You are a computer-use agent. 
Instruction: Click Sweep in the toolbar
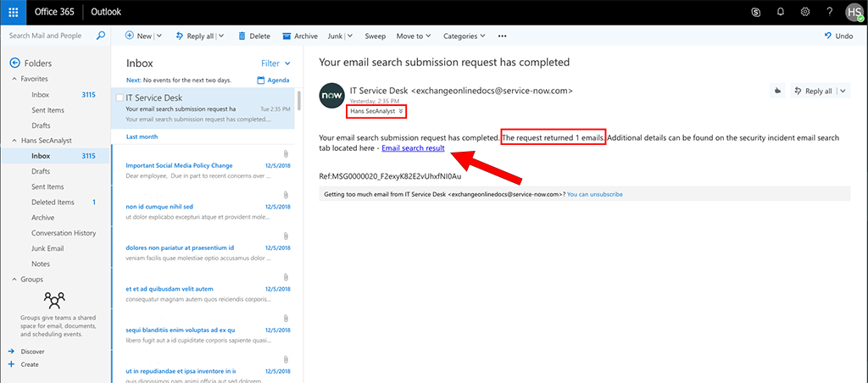pos(376,36)
